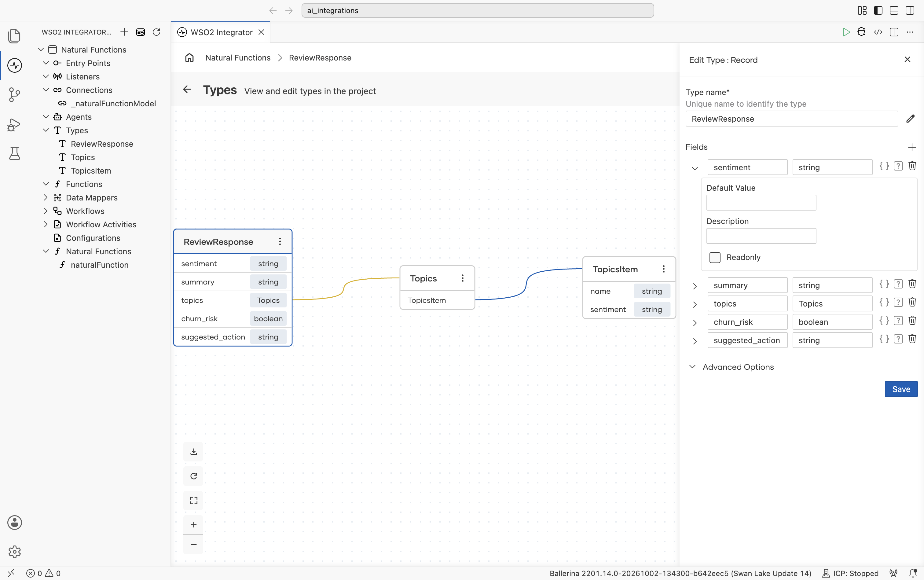924x580 pixels.
Task: Click ICP: Stopped in status bar
Action: [850, 573]
